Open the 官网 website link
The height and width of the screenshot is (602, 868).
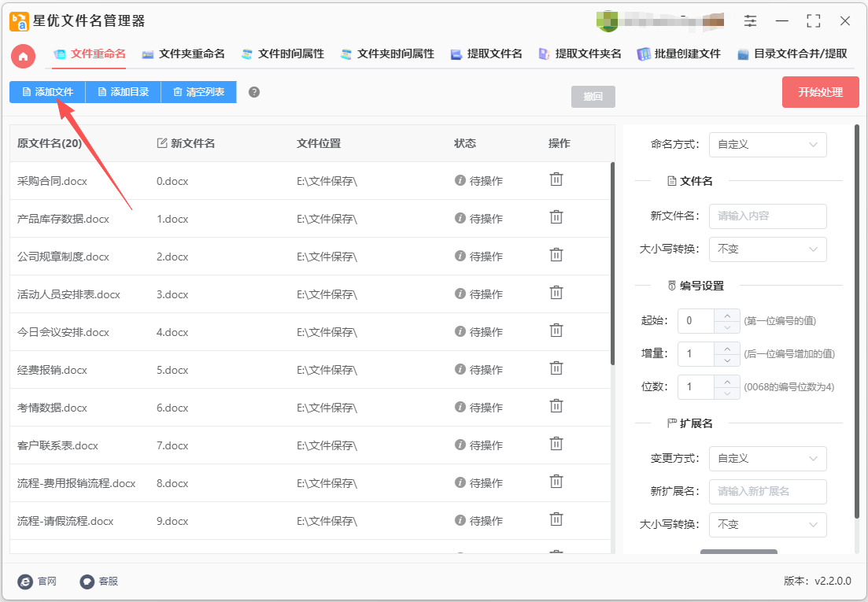click(x=38, y=582)
